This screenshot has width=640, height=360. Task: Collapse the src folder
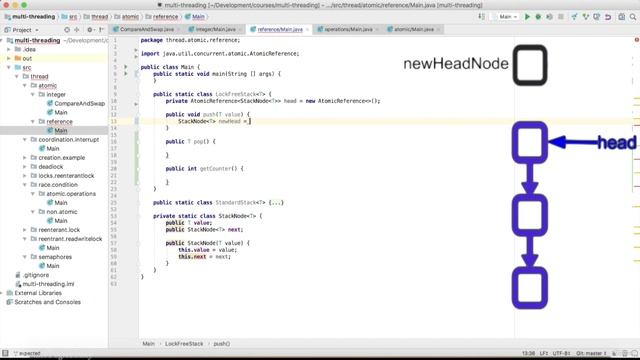coord(9,67)
